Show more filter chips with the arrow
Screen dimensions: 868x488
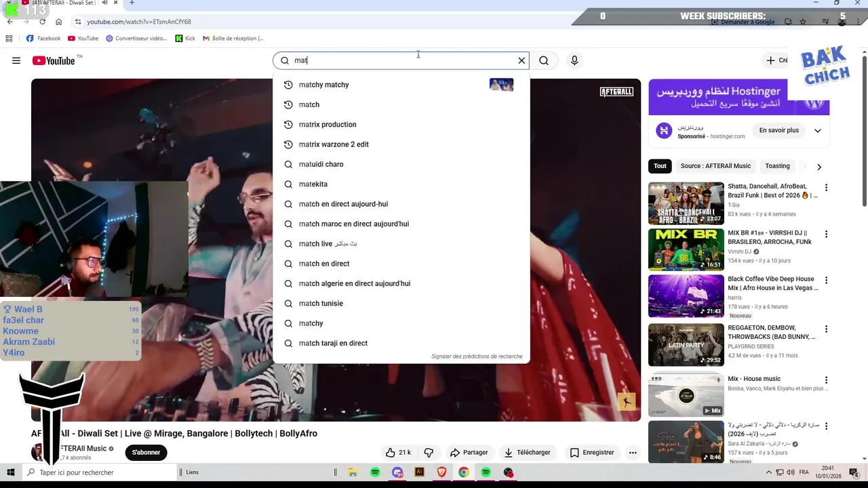click(818, 167)
